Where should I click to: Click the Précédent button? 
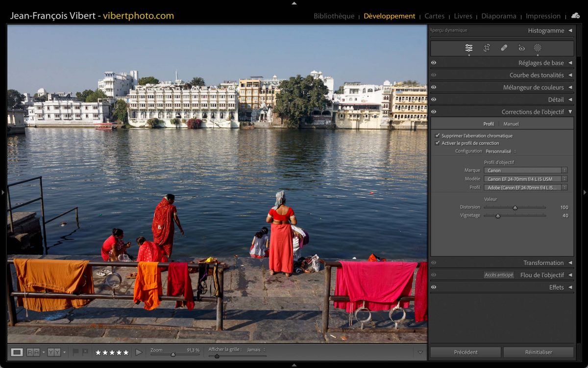pos(465,352)
